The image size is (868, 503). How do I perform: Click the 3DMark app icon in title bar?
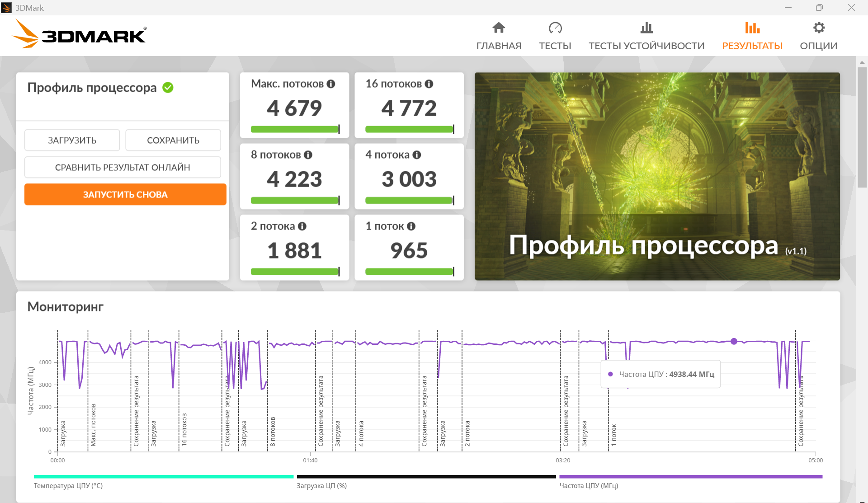pos(6,8)
